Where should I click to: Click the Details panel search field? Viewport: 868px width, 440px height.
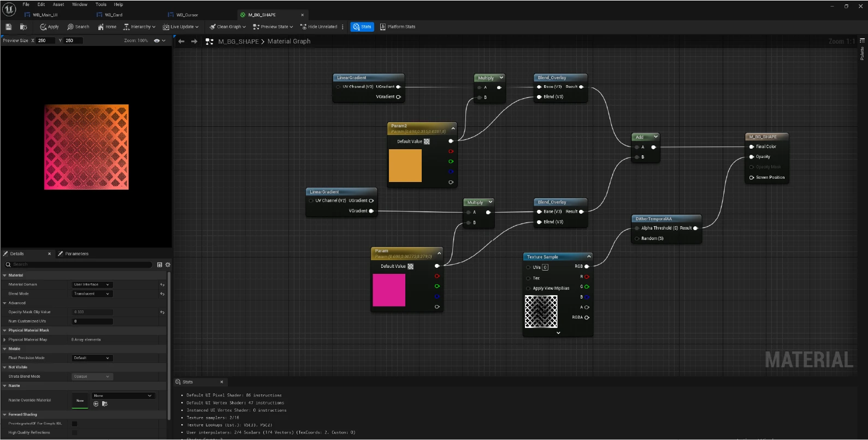click(82, 265)
